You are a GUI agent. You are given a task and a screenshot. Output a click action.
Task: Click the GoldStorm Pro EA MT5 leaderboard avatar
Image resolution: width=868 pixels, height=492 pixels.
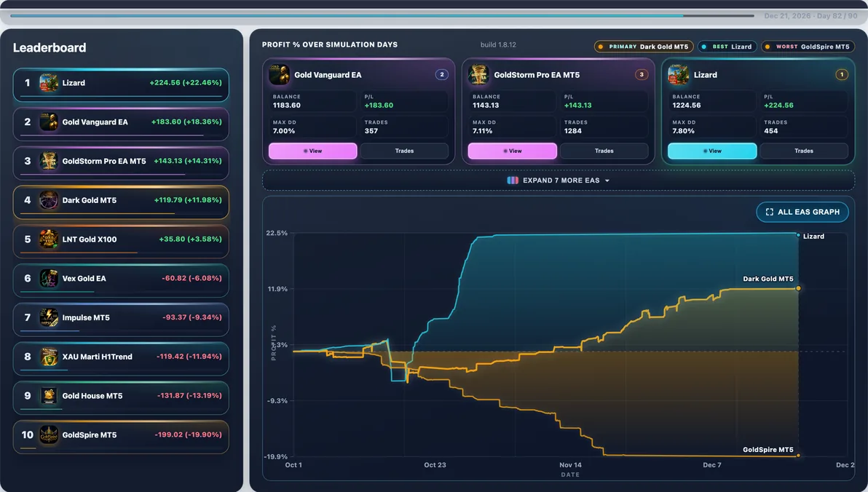(x=49, y=161)
